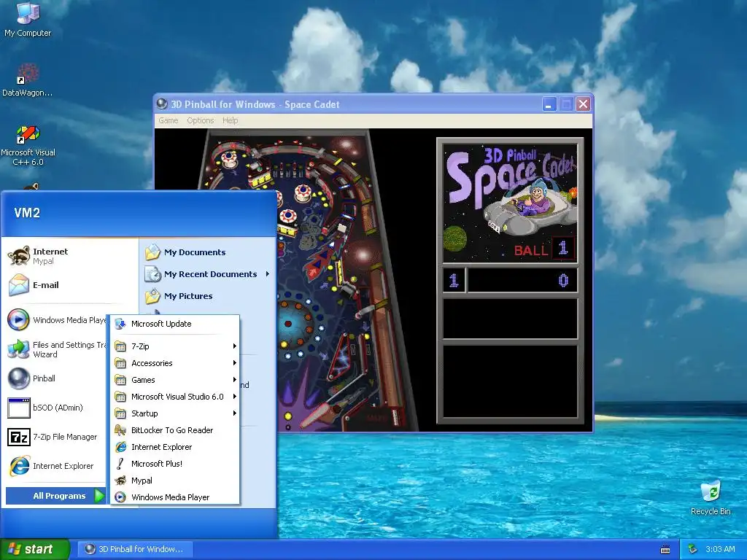
Task: Expand My Recent Documents arrow
Action: coord(268,274)
